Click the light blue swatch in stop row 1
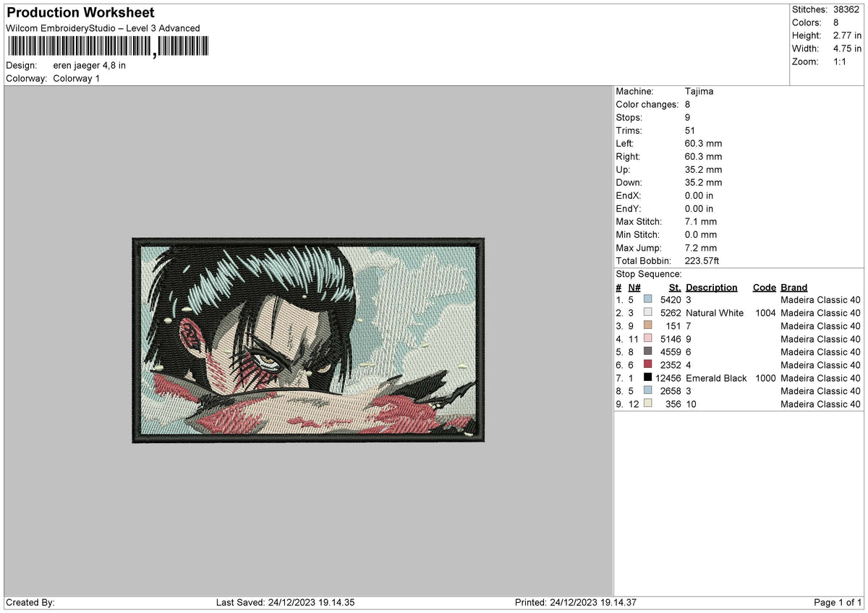 click(647, 299)
